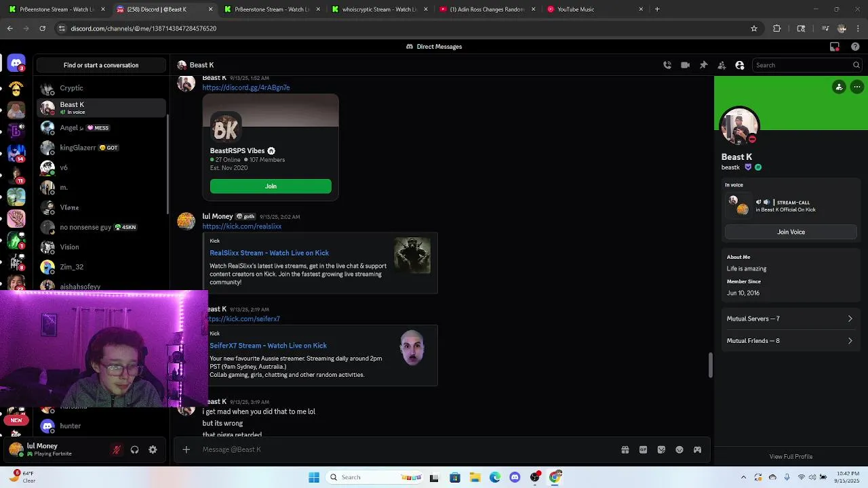The image size is (868, 488).
Task: Toggle headphone deafen in user panel
Action: (135, 449)
